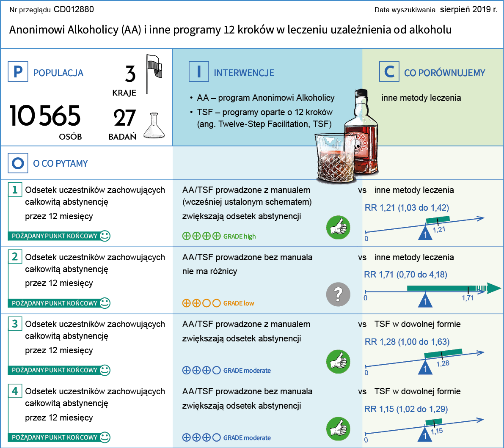504x448 pixels.
Task: Click the O icon beside O CO PYTAMY
Action: (18, 163)
